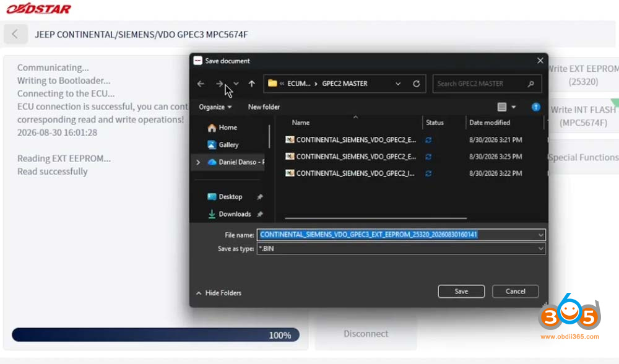Click OBDSTAR back arrow beside JEEP title
The image size is (619, 364).
15,34
